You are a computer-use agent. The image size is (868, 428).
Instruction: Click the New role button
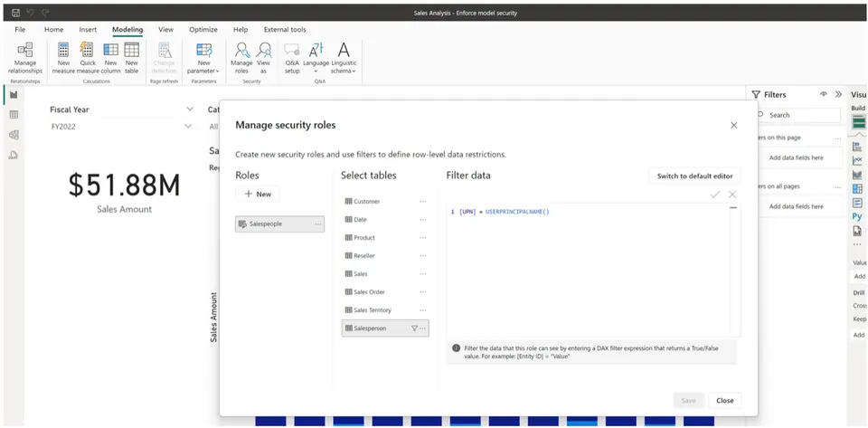[258, 194]
